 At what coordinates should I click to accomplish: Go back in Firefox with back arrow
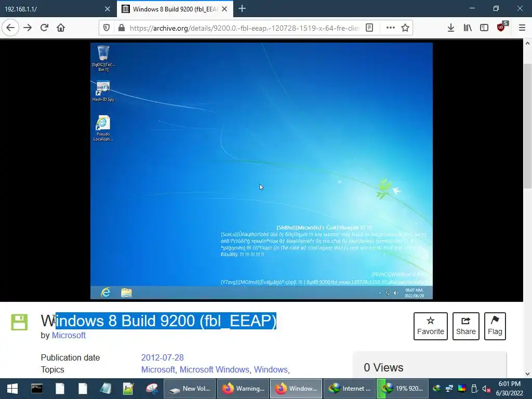click(x=10, y=28)
